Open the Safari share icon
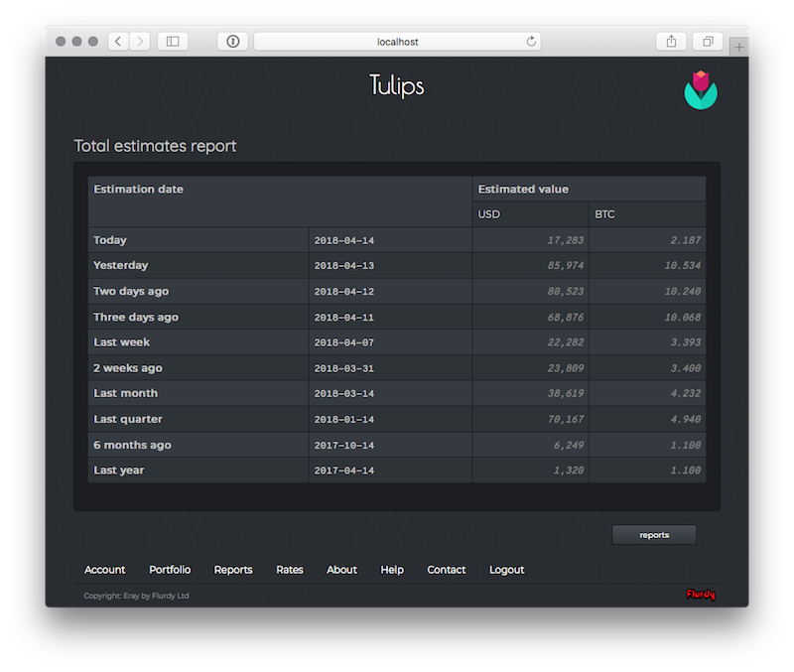 671,41
